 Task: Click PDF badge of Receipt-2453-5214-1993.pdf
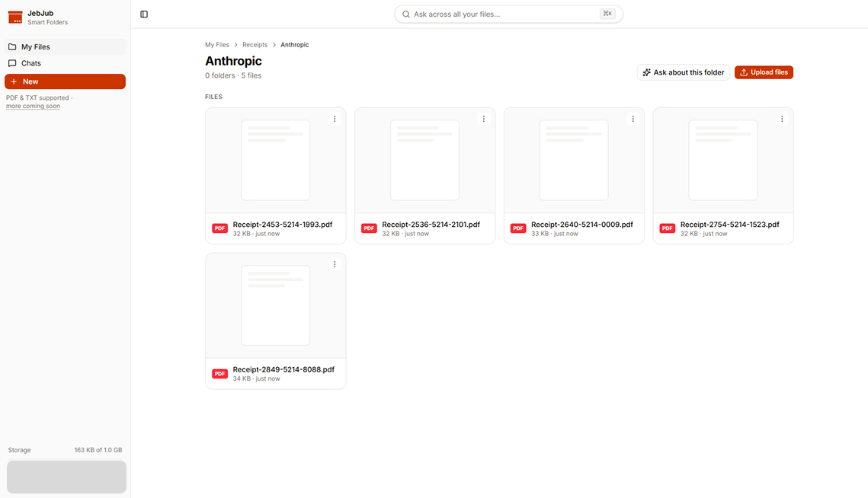pos(219,228)
